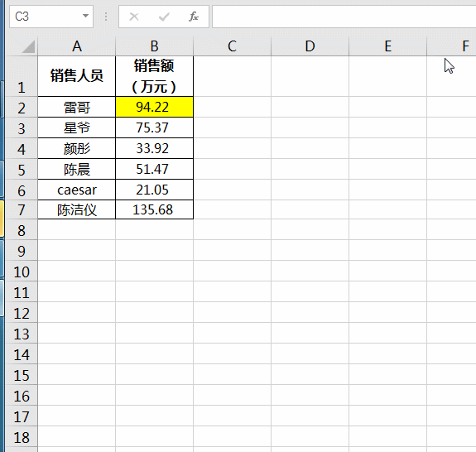Click the Confirm checkmark icon in formula bar
Screen dimensions: 476x452
point(164,17)
